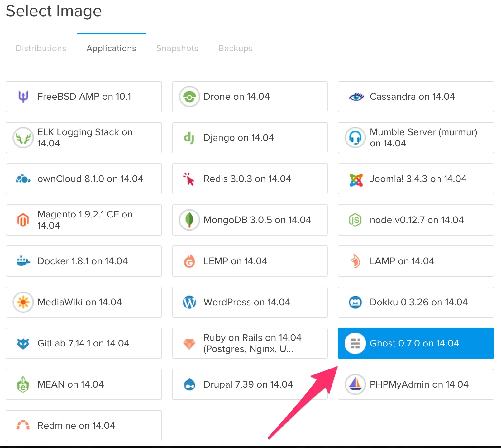Choose the Drone on 14.04 label

click(x=236, y=97)
